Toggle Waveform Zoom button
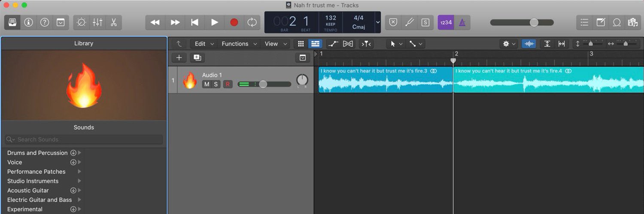Image resolution: width=644 pixels, height=214 pixels. [x=529, y=44]
